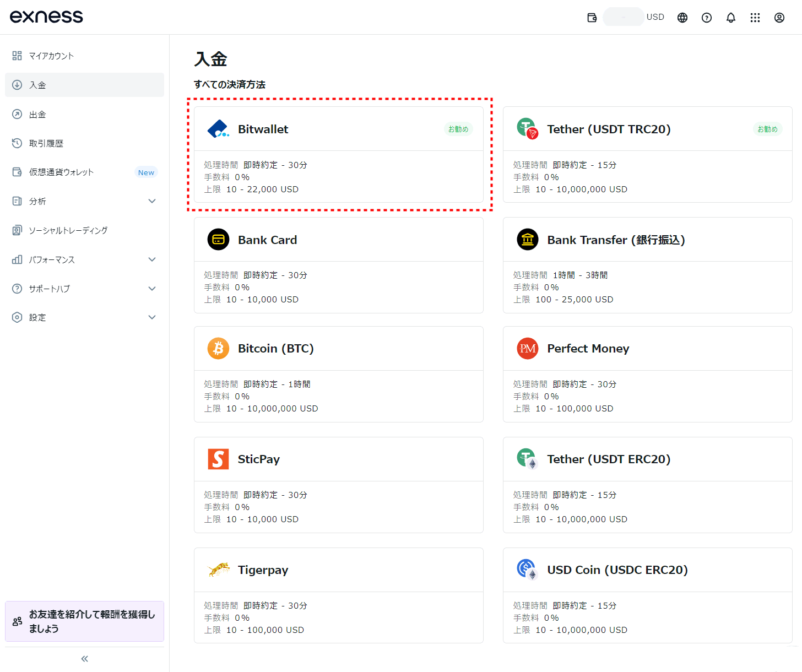The width and height of the screenshot is (802, 672).
Task: Select 入金 in sidebar
Action: point(84,85)
